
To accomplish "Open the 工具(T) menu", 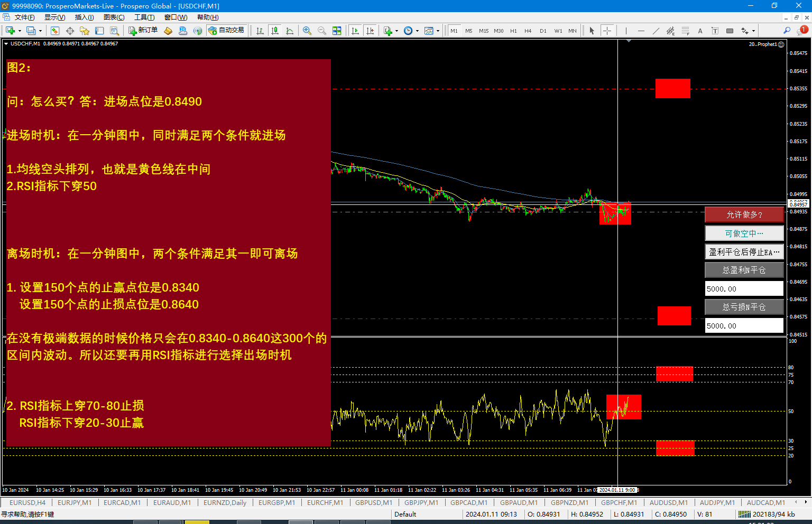I will coord(144,17).
